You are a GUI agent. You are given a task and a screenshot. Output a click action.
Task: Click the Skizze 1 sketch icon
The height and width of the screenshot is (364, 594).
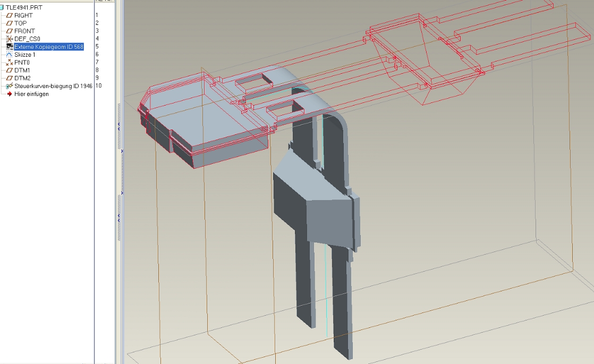(10, 55)
